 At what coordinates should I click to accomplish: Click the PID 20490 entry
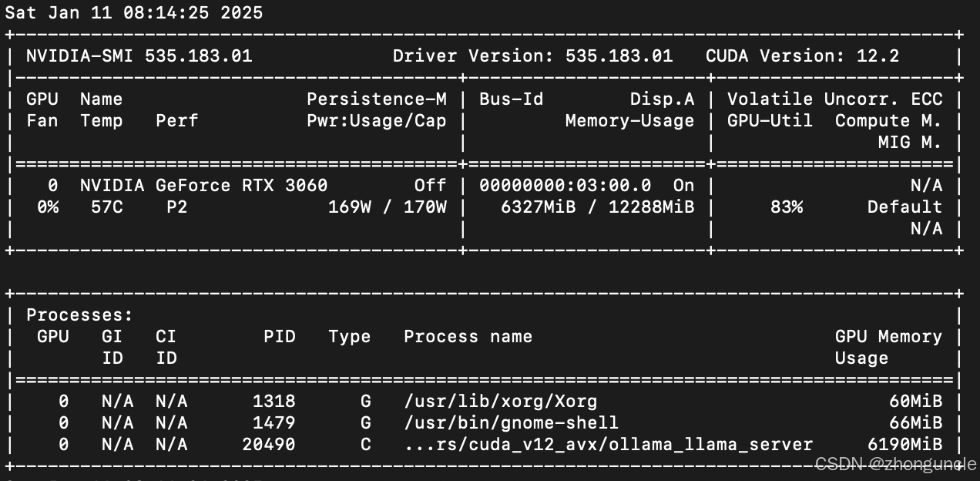click(268, 445)
